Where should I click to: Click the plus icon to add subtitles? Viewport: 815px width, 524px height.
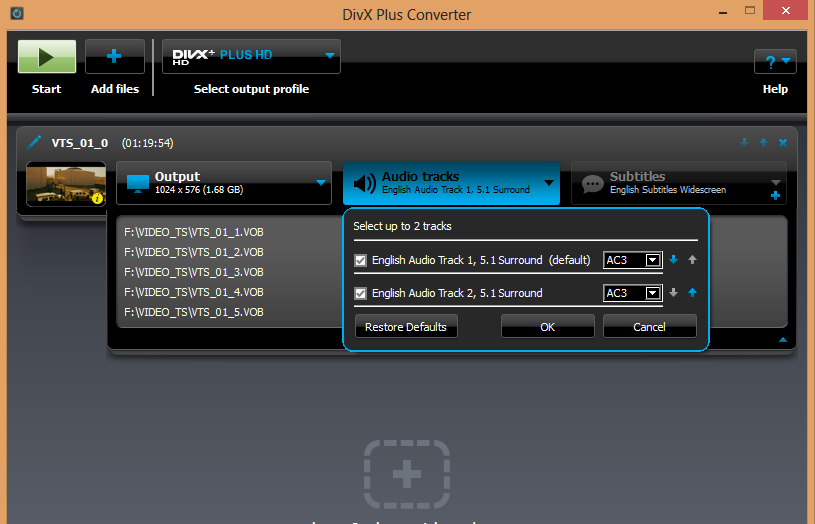(775, 195)
